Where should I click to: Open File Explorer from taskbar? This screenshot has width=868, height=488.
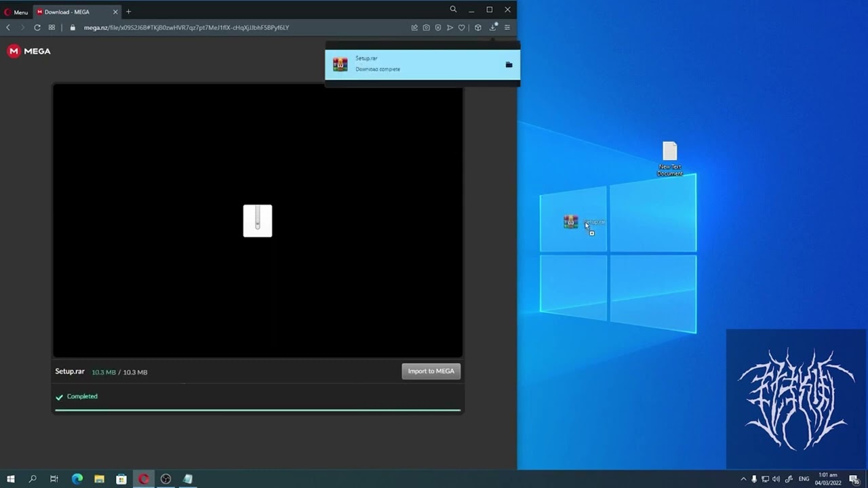(99, 479)
